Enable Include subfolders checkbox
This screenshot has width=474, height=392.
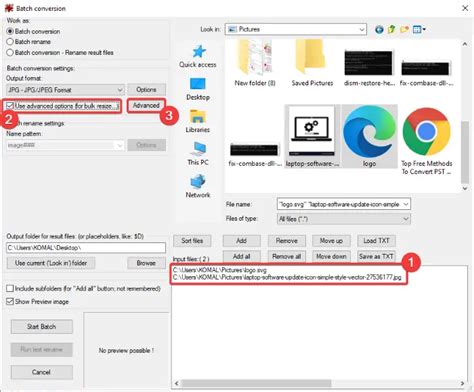pos(10,288)
